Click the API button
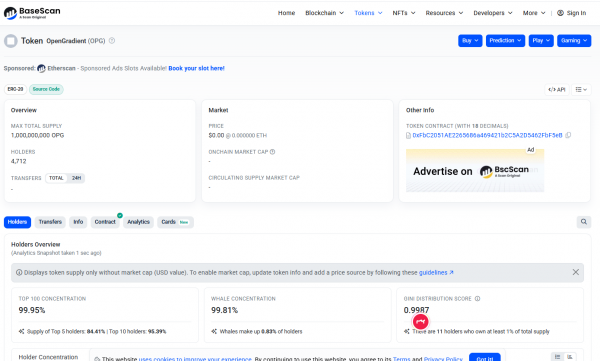600x361 pixels. coord(556,90)
